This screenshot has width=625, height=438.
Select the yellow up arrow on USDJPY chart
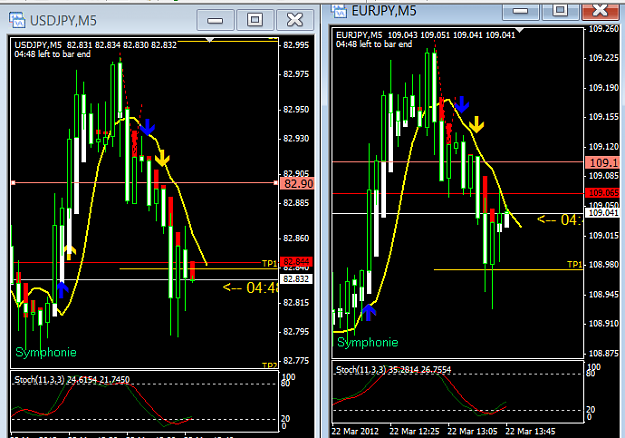(x=69, y=251)
